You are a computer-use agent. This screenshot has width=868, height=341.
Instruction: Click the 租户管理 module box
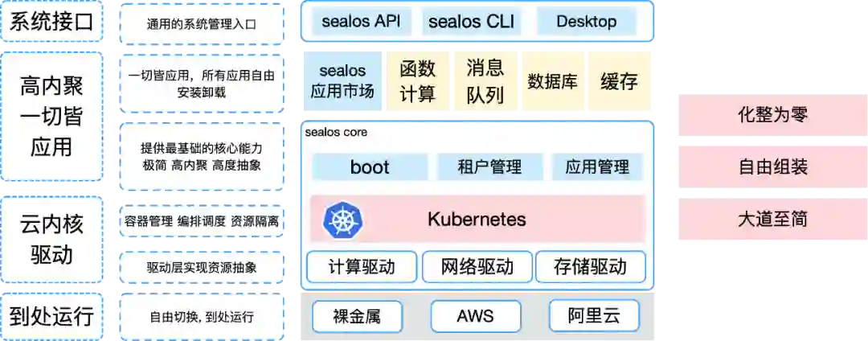(x=490, y=167)
